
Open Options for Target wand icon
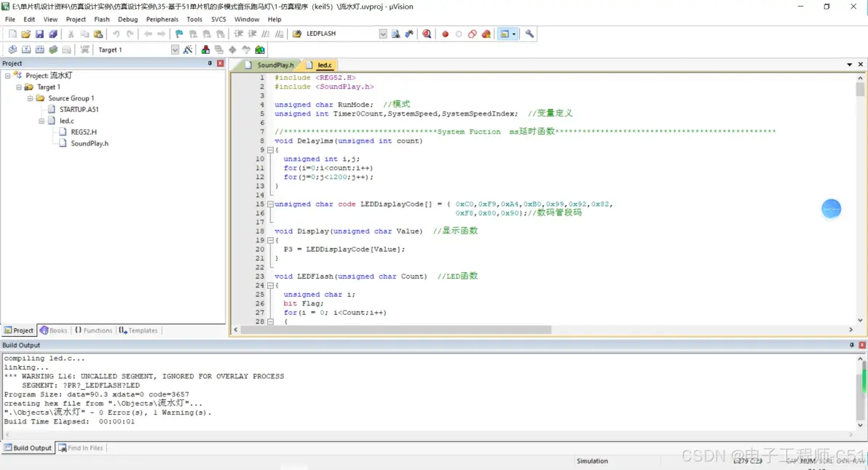(x=188, y=49)
